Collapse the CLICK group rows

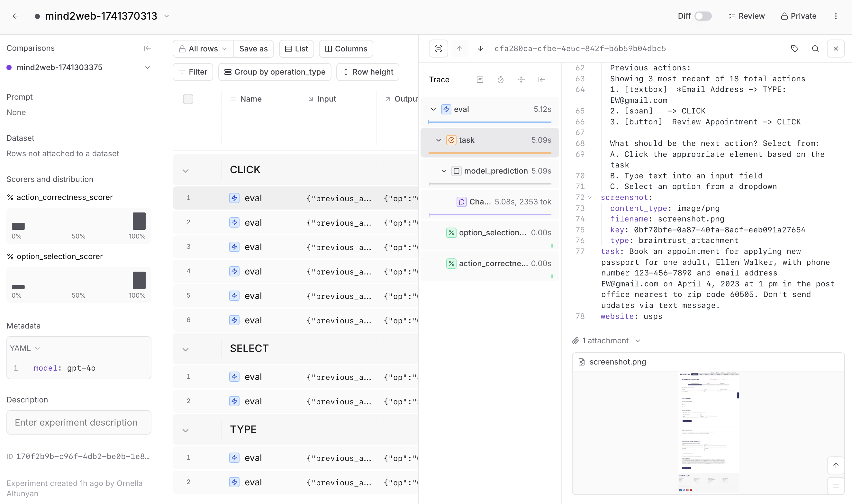click(x=186, y=170)
